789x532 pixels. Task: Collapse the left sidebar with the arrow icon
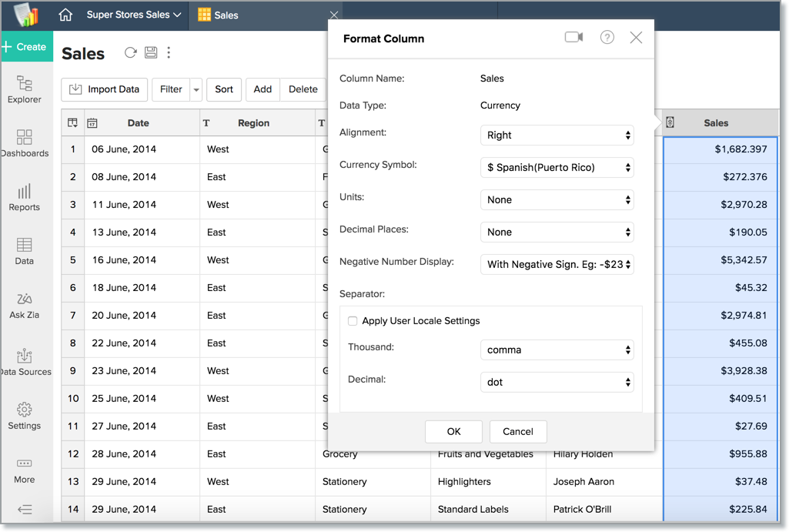click(x=25, y=510)
